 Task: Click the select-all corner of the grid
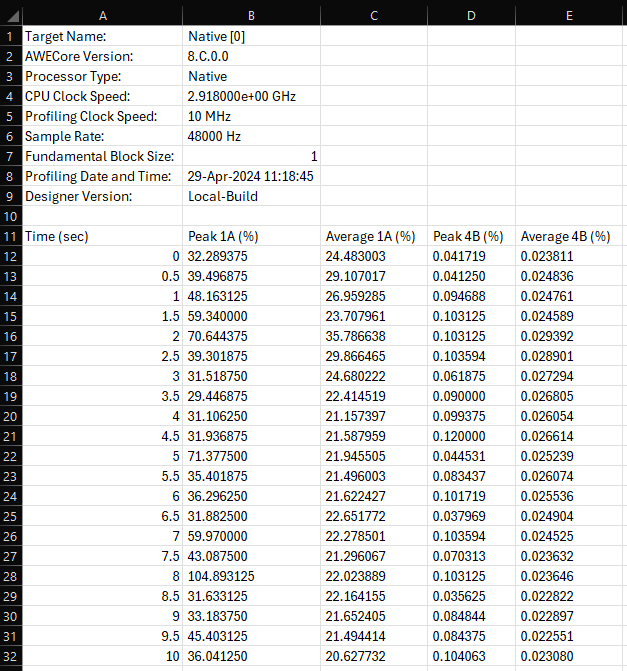[10, 14]
